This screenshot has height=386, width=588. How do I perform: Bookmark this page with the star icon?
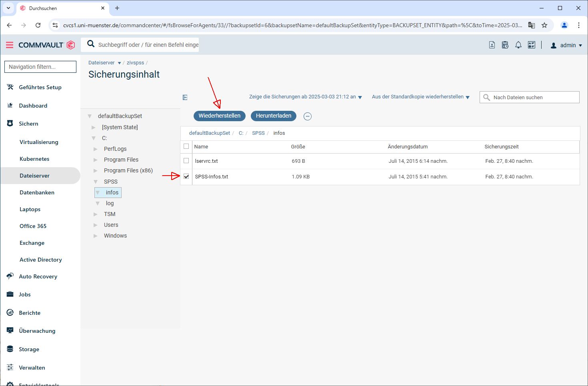click(544, 25)
